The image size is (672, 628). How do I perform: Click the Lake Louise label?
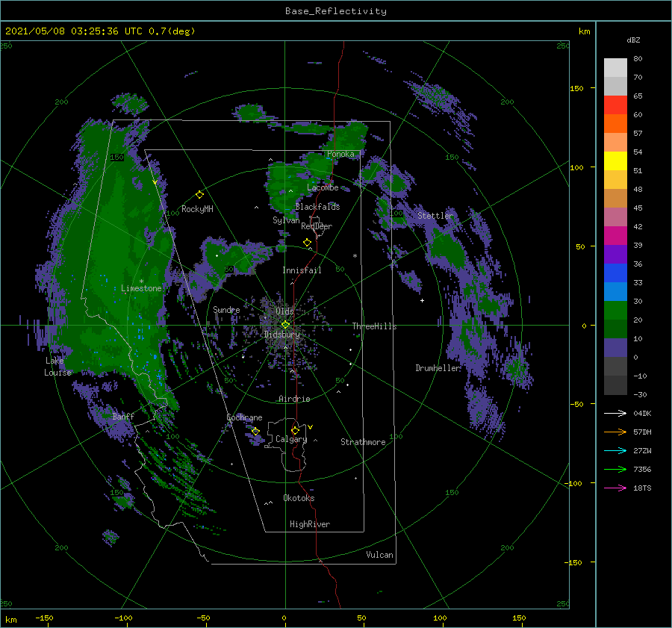57,367
